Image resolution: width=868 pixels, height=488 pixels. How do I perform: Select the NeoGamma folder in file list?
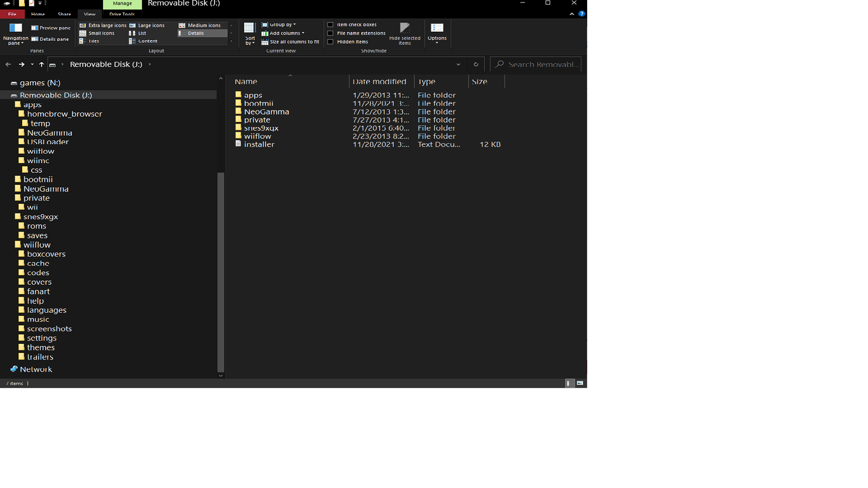pyautogui.click(x=262, y=111)
